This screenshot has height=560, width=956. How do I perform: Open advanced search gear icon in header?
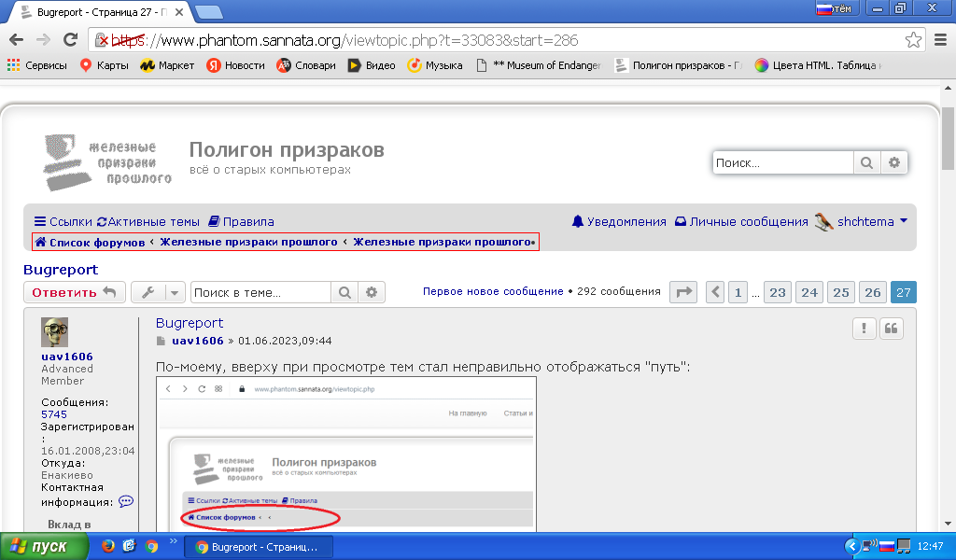[893, 162]
